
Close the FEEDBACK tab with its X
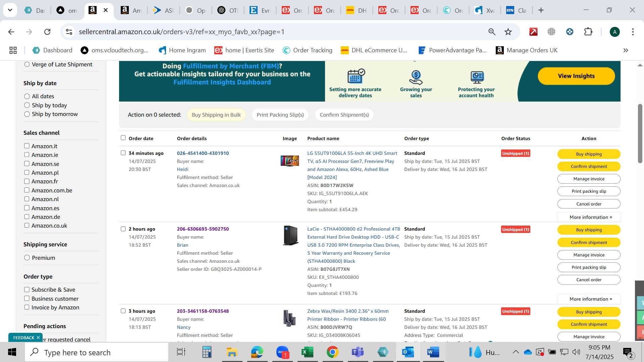point(38,338)
